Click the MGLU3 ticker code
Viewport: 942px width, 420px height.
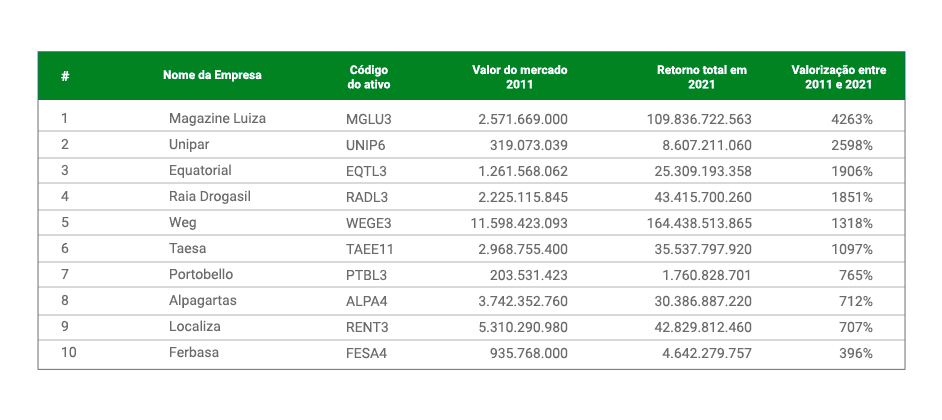(369, 119)
